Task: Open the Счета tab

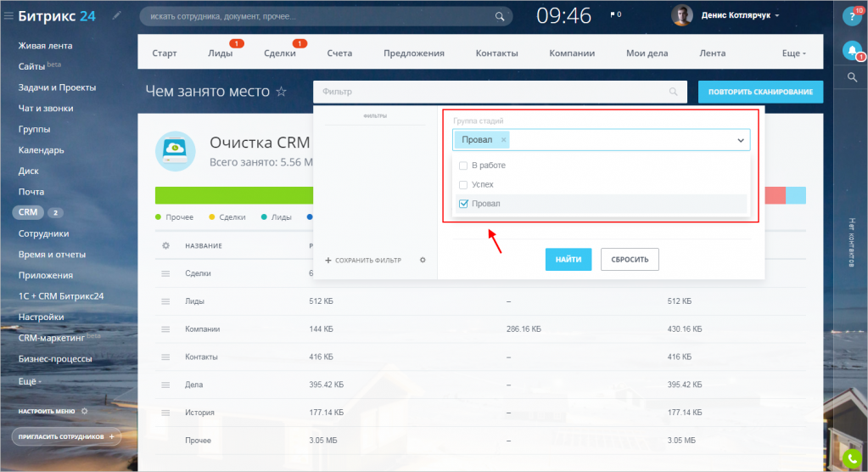Action: 339,53
